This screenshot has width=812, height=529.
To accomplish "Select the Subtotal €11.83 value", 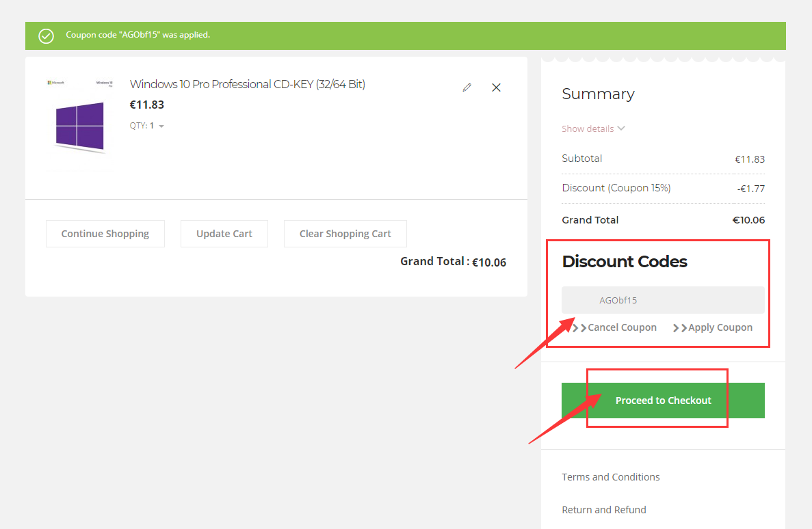I will click(750, 159).
